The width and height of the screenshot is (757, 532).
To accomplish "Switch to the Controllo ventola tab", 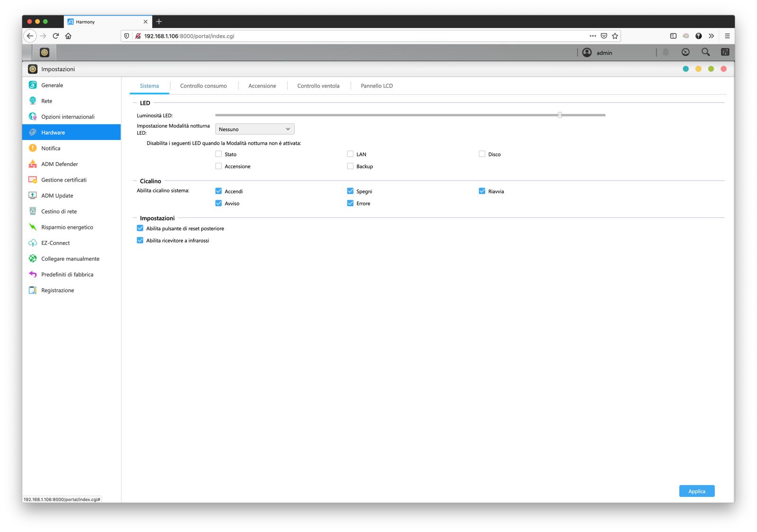I will pos(318,86).
